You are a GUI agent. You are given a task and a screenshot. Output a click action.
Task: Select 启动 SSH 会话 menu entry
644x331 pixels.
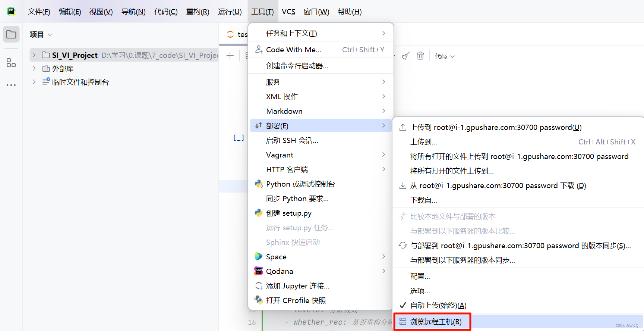coord(321,140)
